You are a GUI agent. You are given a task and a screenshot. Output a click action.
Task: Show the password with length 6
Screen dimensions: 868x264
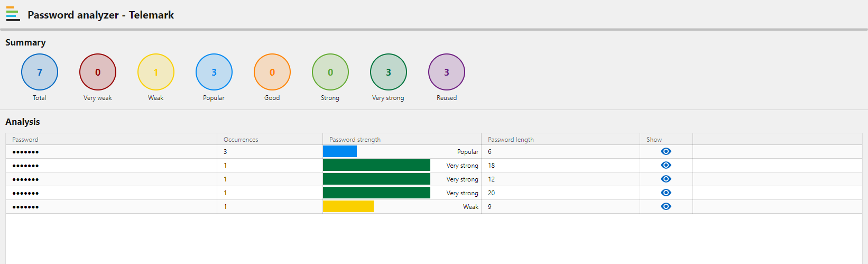[x=666, y=151]
